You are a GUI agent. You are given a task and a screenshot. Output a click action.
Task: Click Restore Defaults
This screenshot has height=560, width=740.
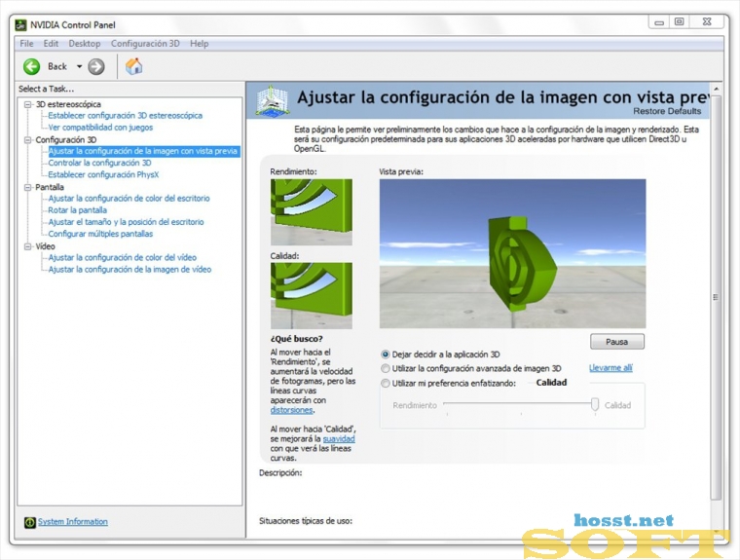(x=667, y=111)
